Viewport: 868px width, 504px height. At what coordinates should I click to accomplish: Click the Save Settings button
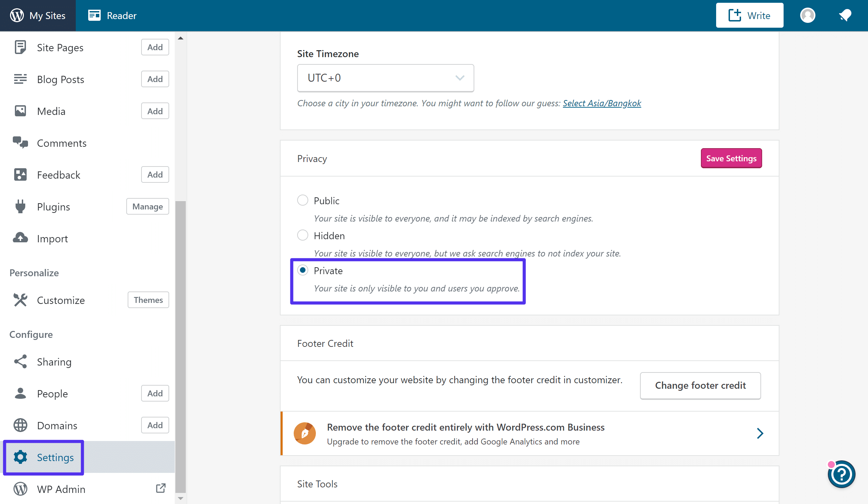(x=731, y=158)
